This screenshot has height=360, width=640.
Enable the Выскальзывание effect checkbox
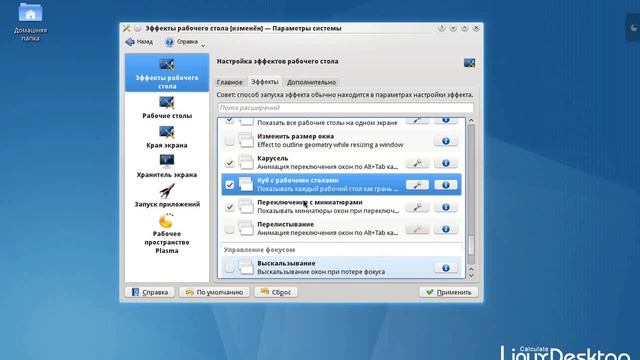(229, 268)
